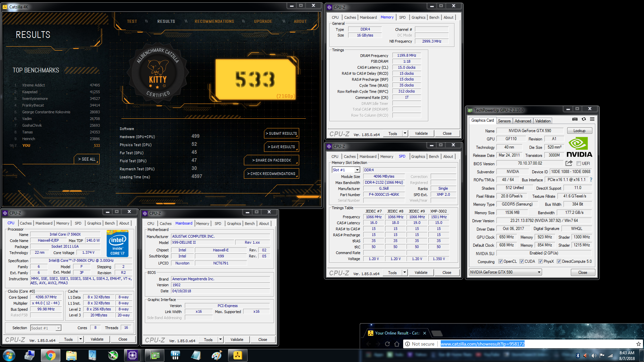Click the SUBMIT RESULTS button
The width and height of the screenshot is (644, 362).
281,133
